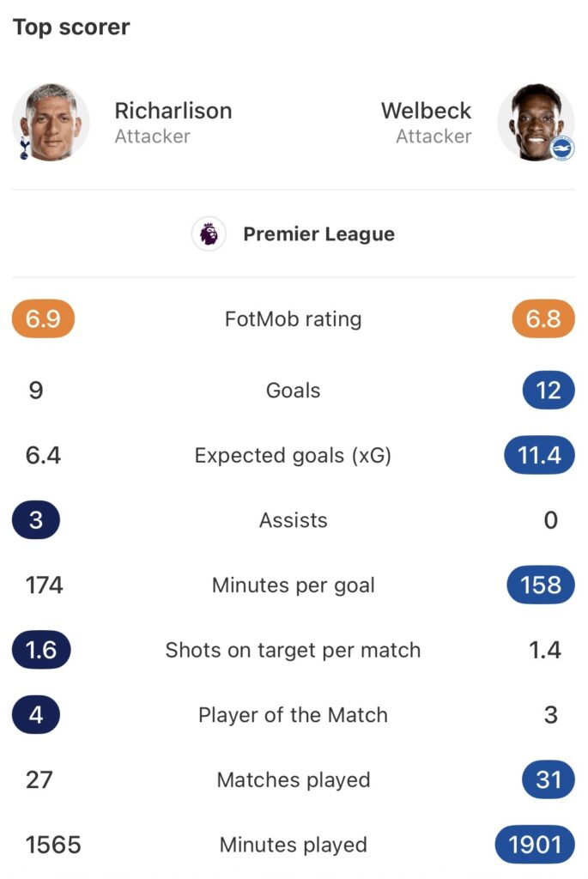The height and width of the screenshot is (879, 588).
Task: Tap Richarlison's orange 6.9 rating badge
Action: [x=43, y=319]
